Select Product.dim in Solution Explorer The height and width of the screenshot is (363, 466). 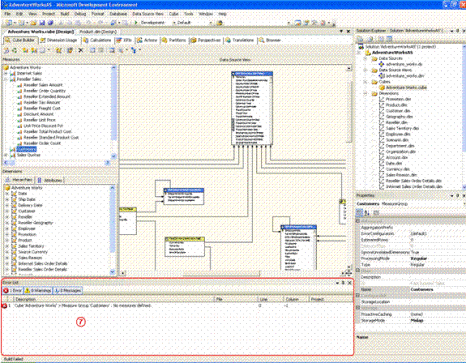[396, 105]
